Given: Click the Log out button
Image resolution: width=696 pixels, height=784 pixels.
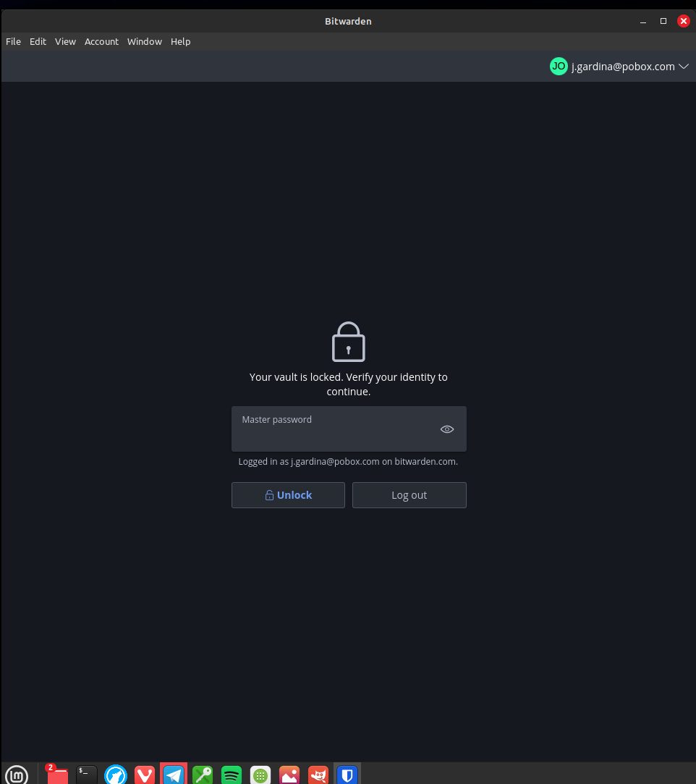Looking at the screenshot, I should (409, 495).
